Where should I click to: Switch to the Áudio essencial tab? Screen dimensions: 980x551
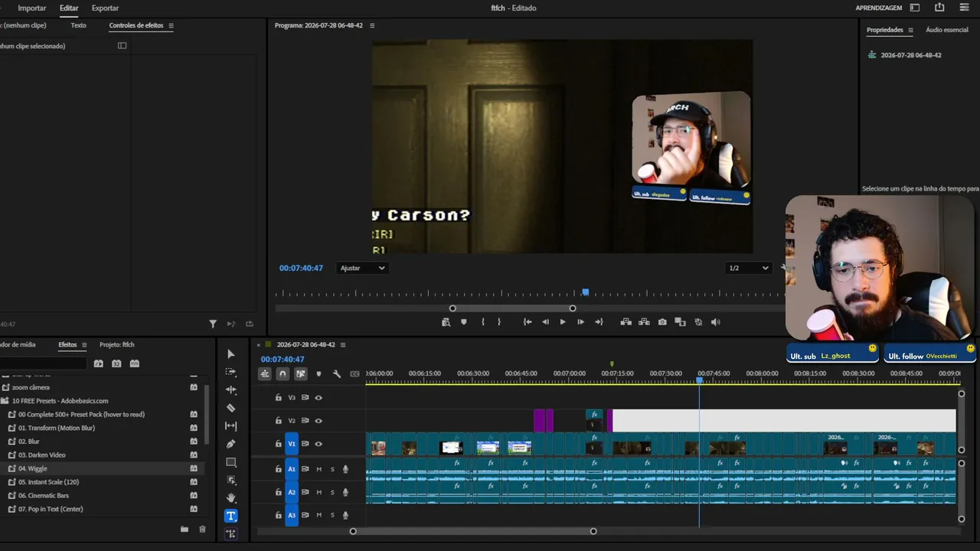[947, 30]
